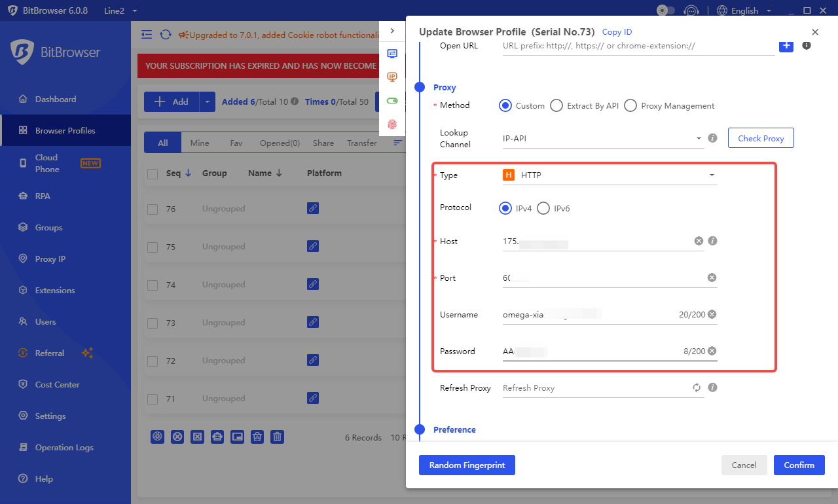Switch to the Mine tab
Image resolution: width=838 pixels, height=504 pixels.
[200, 143]
